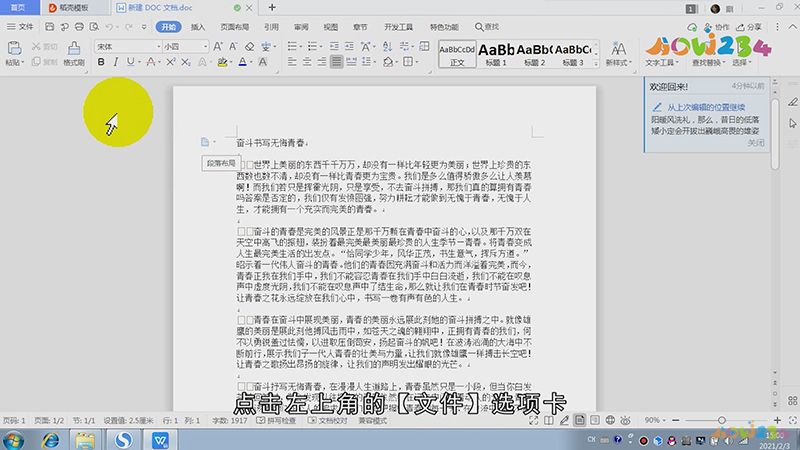
Task: Click the Copy icon in the clipboard group
Action: point(36,62)
